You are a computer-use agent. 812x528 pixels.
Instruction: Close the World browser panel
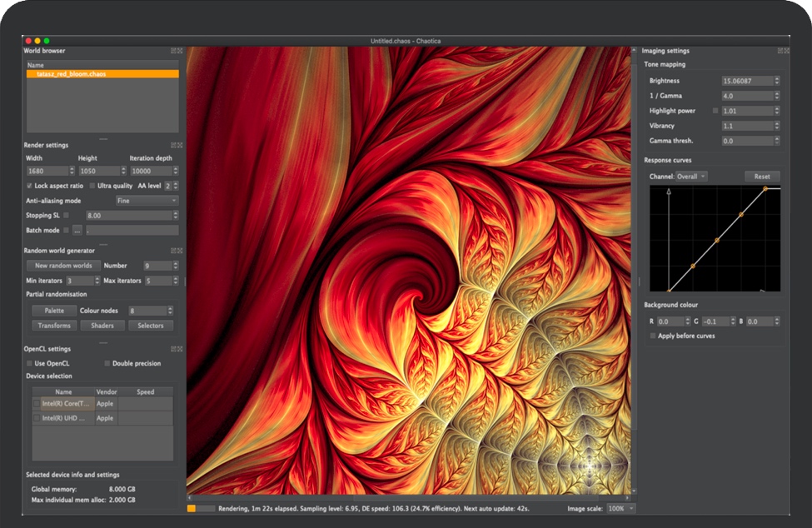[x=180, y=52]
